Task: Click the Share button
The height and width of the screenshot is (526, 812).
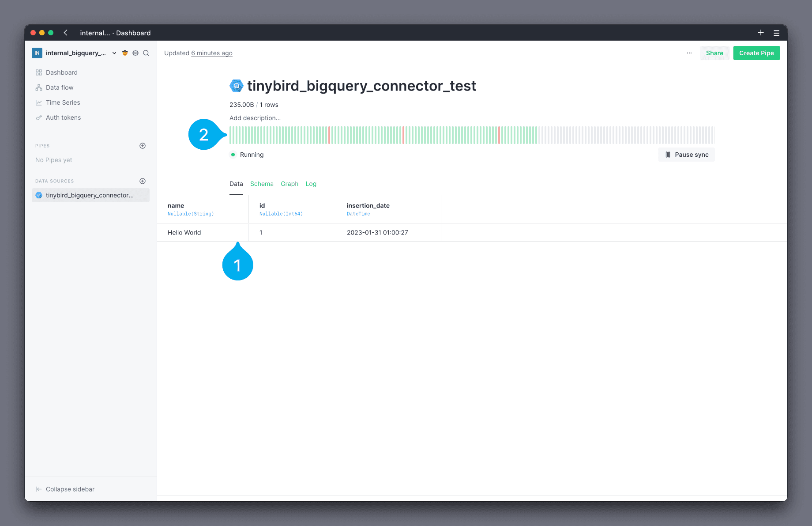Action: [714, 53]
